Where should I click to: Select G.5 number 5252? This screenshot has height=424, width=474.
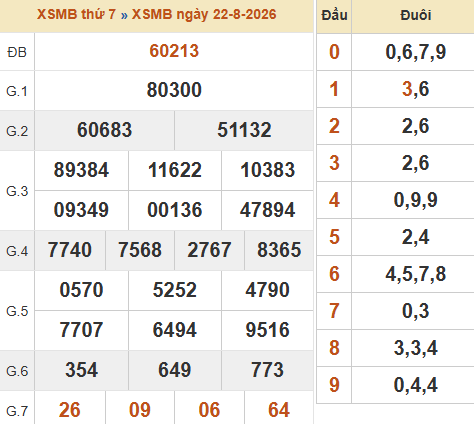(x=175, y=290)
